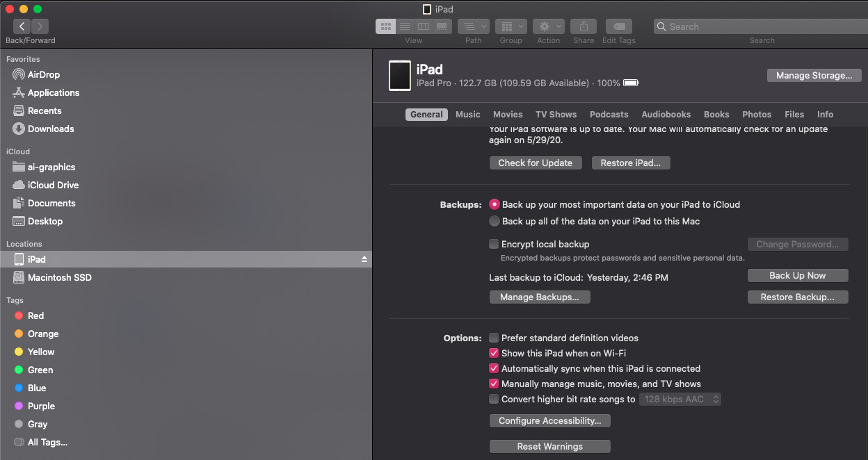
Task: Click the iPad battery level icon
Action: click(x=632, y=83)
